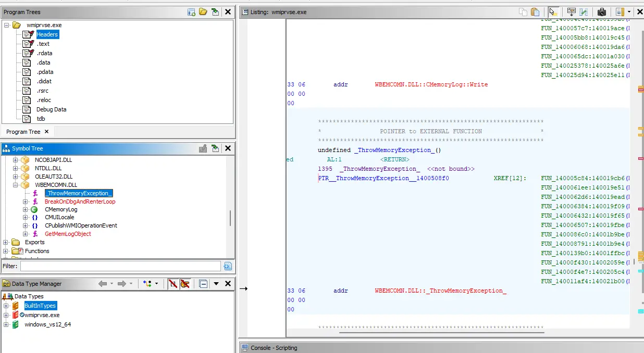This screenshot has height=353, width=644.
Task: Open the Listing field editor icon
Action: click(572, 12)
